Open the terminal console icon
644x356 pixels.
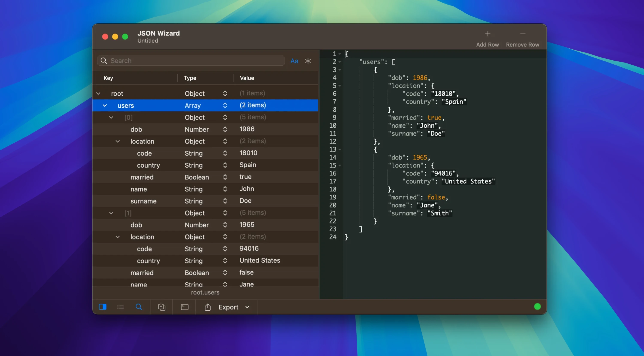tap(184, 307)
